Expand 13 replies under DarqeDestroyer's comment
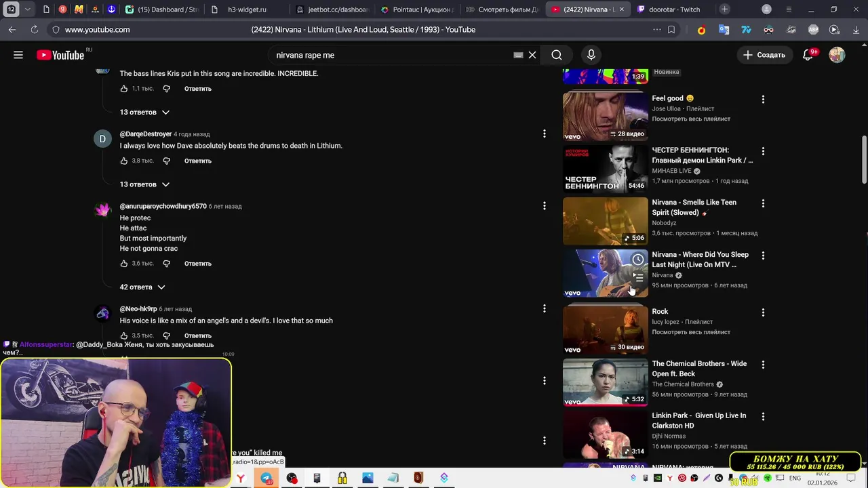The height and width of the screenshot is (488, 868). point(144,184)
